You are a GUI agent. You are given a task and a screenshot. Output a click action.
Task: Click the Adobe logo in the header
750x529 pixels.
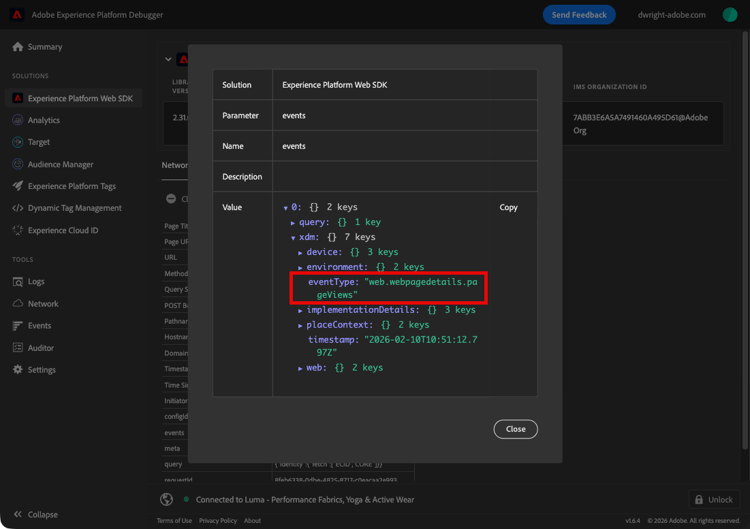click(17, 15)
